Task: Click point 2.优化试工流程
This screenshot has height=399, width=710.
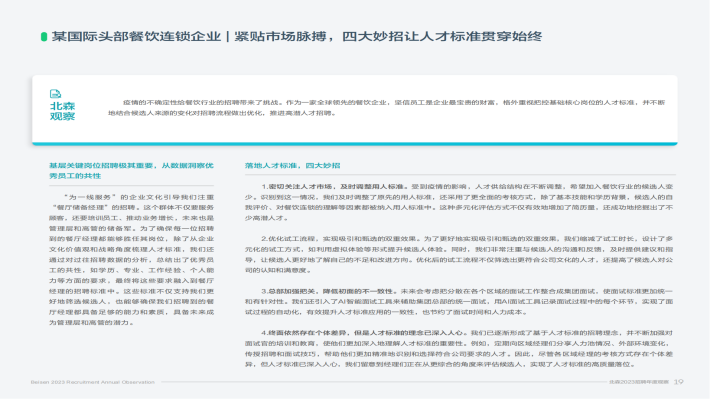Action: click(459, 255)
